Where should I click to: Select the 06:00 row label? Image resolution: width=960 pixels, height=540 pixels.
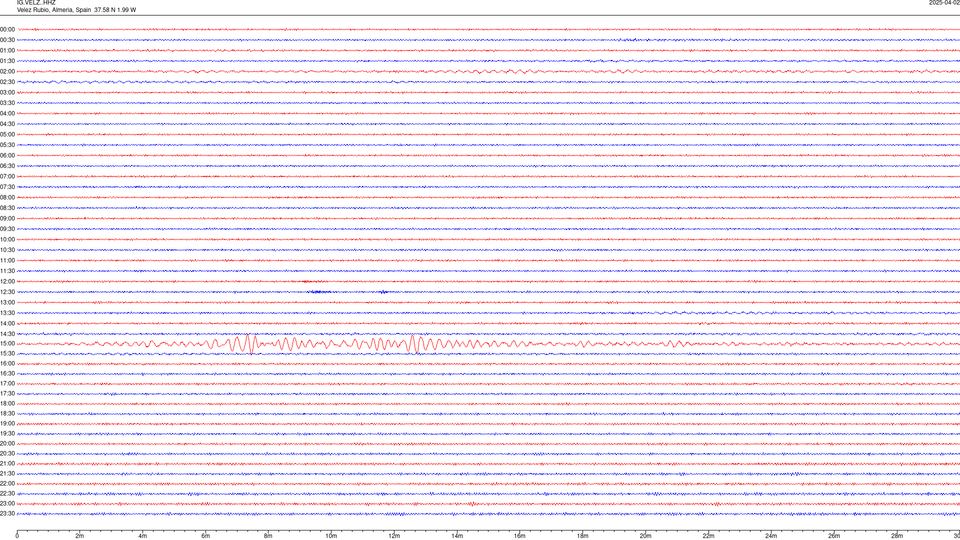(x=7, y=156)
